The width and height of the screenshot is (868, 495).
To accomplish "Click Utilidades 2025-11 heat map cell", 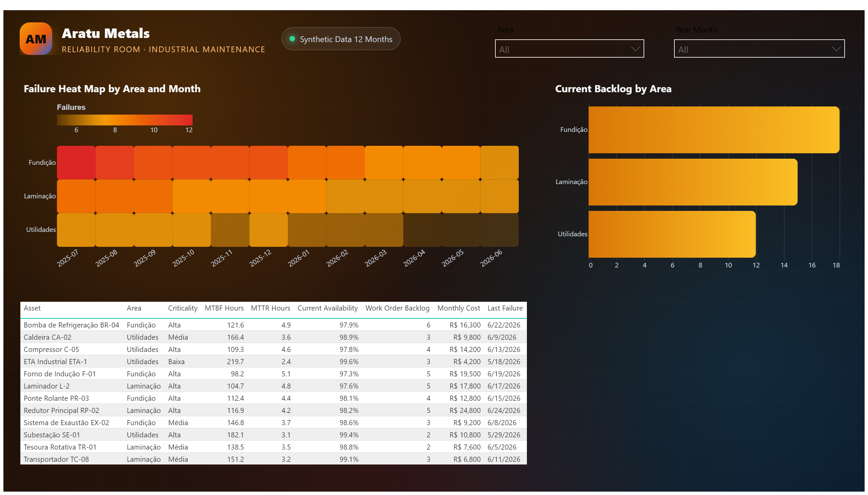I will point(230,230).
